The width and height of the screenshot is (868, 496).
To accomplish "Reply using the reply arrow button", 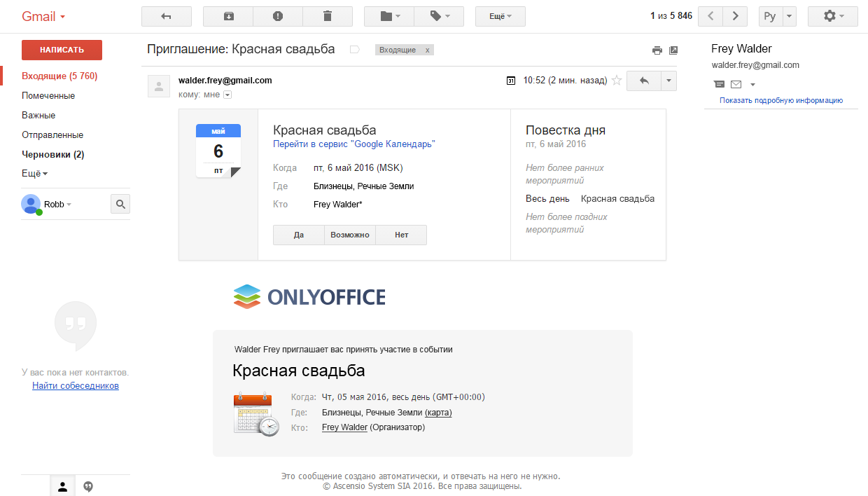I will (x=644, y=81).
